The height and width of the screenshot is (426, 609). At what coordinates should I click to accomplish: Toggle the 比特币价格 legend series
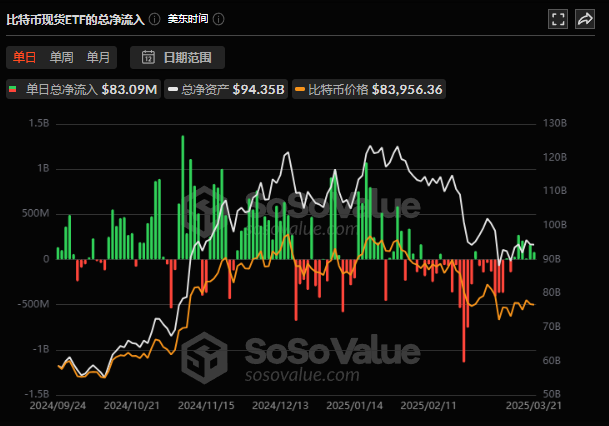(369, 89)
